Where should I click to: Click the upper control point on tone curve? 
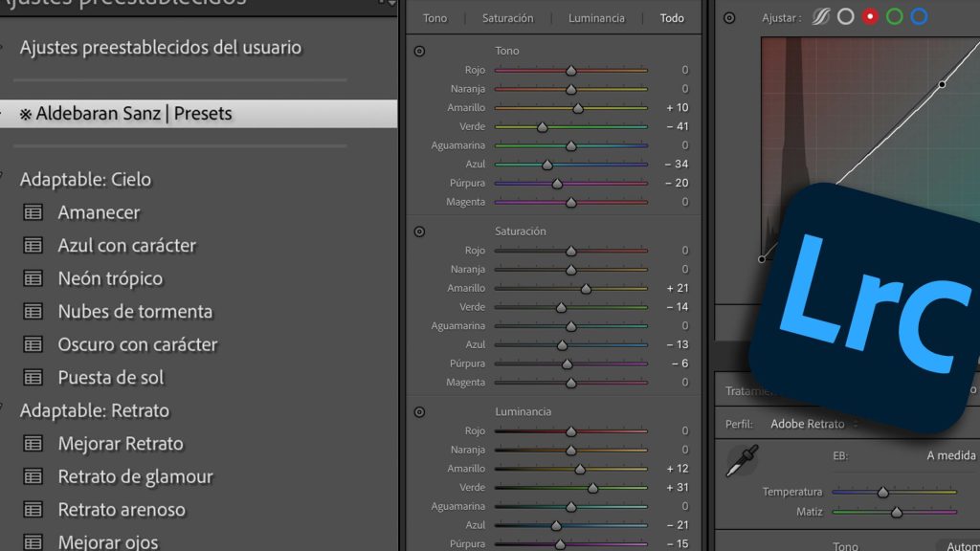tap(942, 84)
